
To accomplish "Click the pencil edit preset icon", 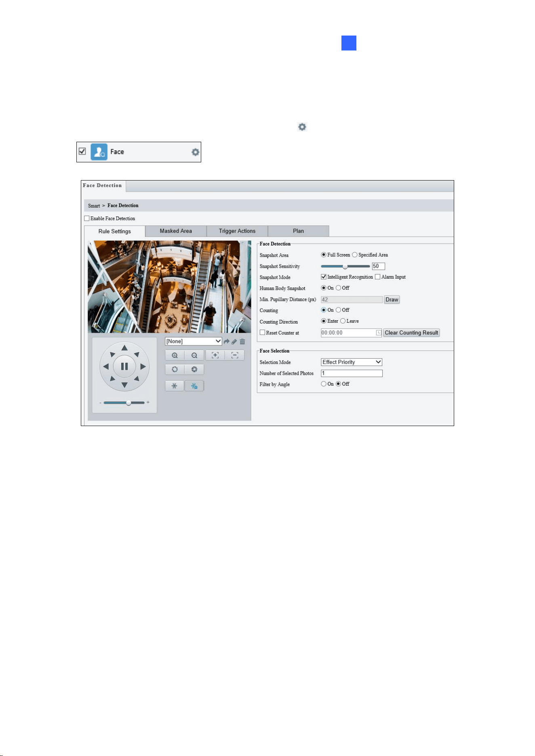I will click(234, 341).
